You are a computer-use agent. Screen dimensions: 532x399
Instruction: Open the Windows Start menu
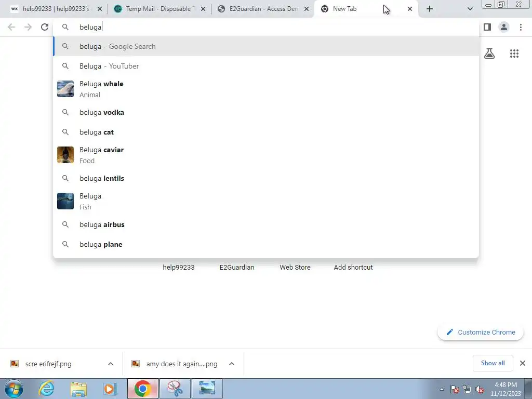click(14, 389)
